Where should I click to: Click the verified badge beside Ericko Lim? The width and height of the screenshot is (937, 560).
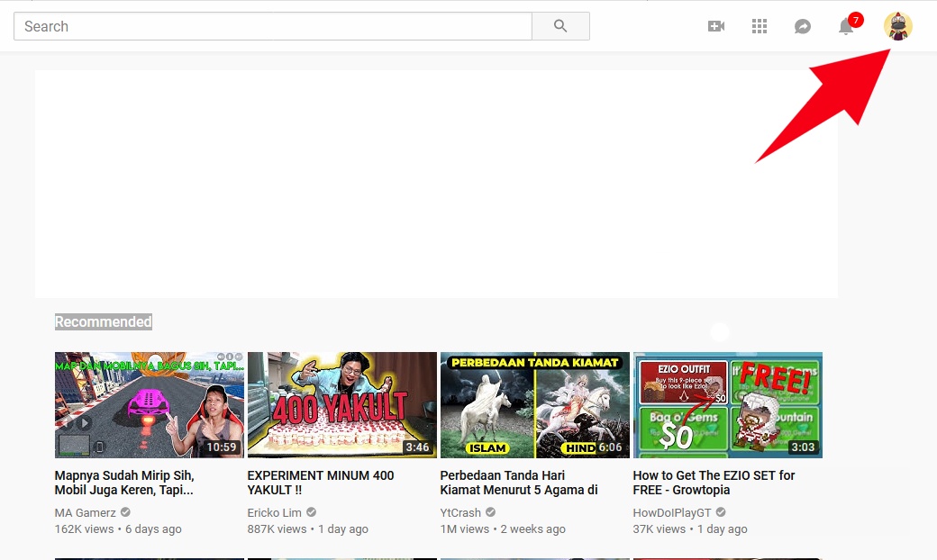point(312,512)
